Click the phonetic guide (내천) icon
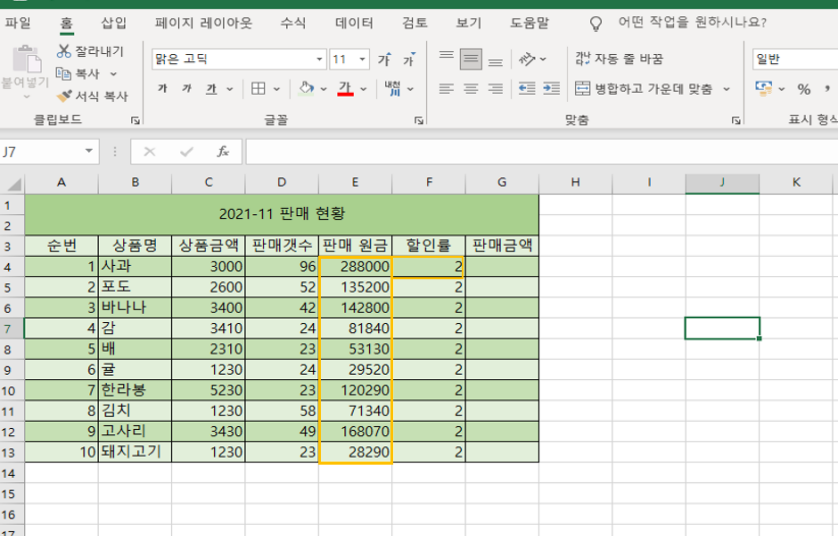 pyautogui.click(x=393, y=88)
